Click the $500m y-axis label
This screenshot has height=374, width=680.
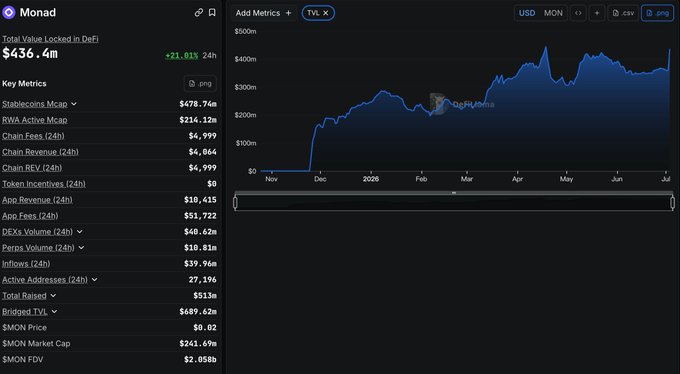[245, 31]
